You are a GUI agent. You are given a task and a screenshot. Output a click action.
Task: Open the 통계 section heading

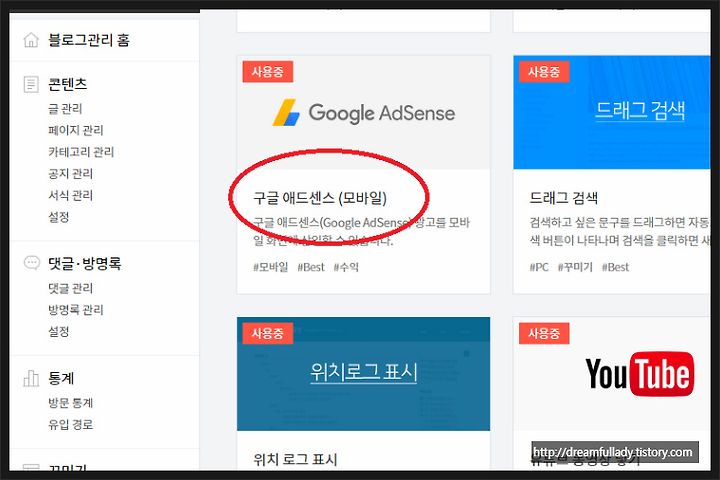tap(61, 378)
